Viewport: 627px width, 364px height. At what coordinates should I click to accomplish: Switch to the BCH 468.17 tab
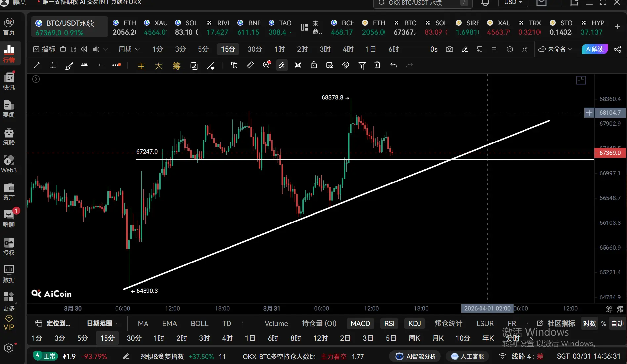tap(342, 27)
